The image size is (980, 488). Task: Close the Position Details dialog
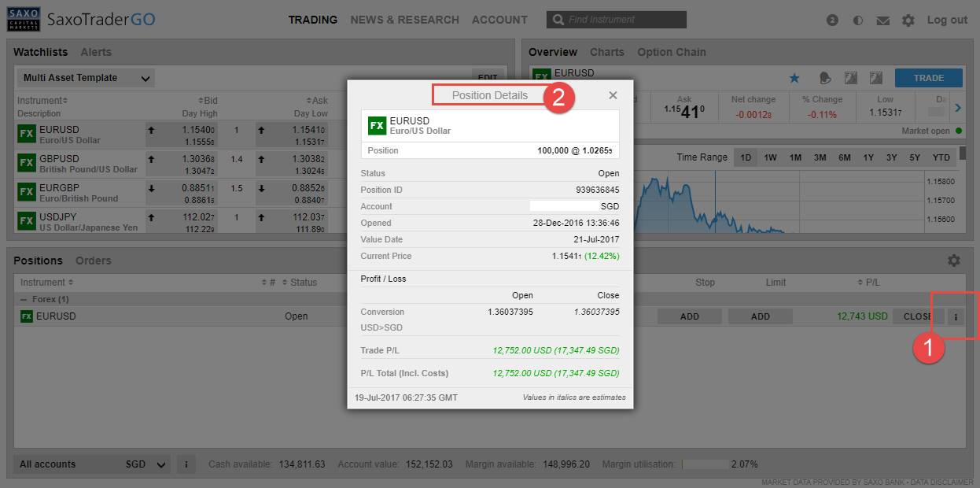coord(613,95)
